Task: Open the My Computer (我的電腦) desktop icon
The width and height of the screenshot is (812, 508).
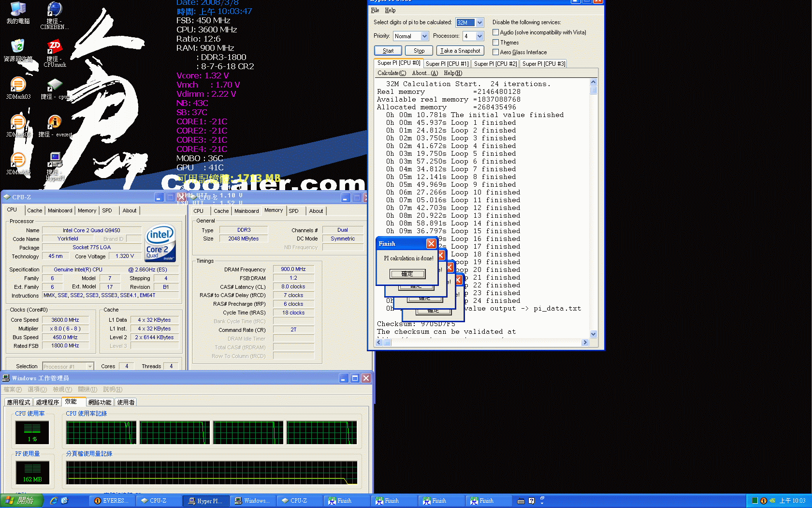Action: coord(18,13)
